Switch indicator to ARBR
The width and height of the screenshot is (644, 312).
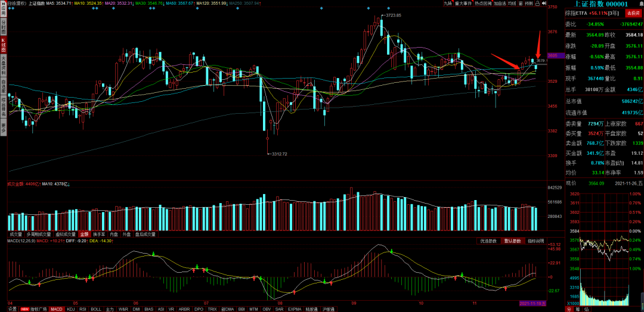coord(184,308)
